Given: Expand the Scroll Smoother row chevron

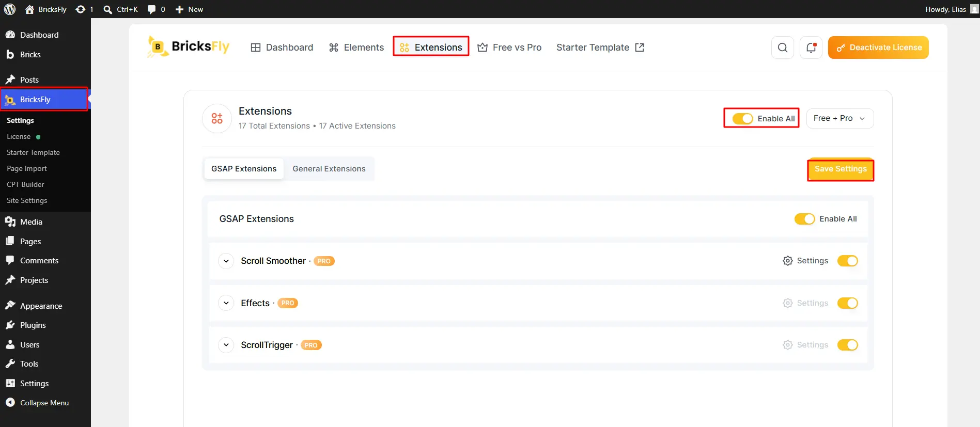Looking at the screenshot, I should click(x=226, y=261).
